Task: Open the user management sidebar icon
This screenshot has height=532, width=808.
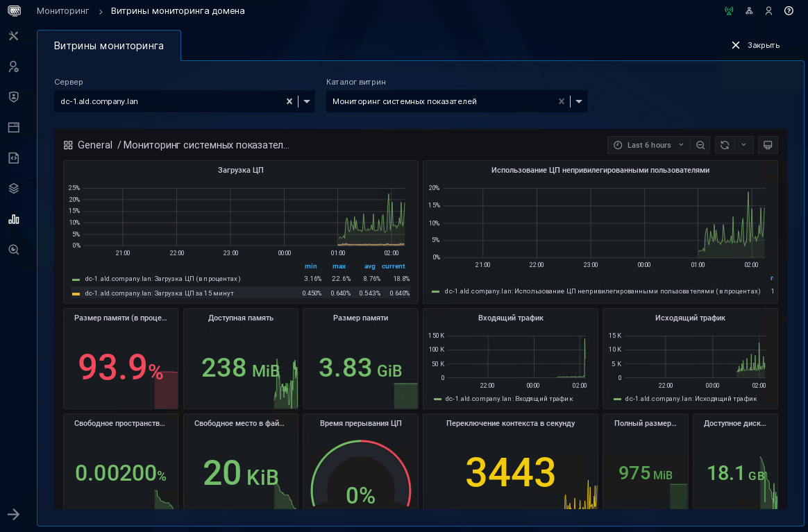Action: (x=14, y=67)
